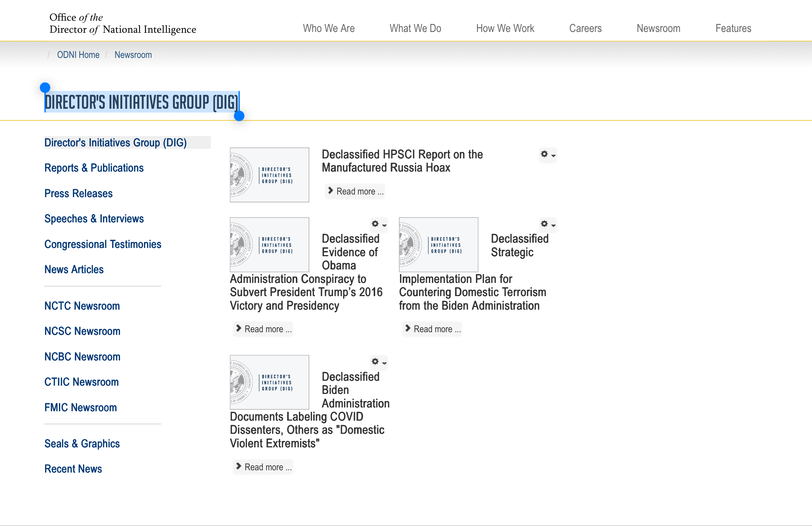Image resolution: width=812 pixels, height=526 pixels.
Task: Go to Speeches & Interviews
Action: coord(94,219)
